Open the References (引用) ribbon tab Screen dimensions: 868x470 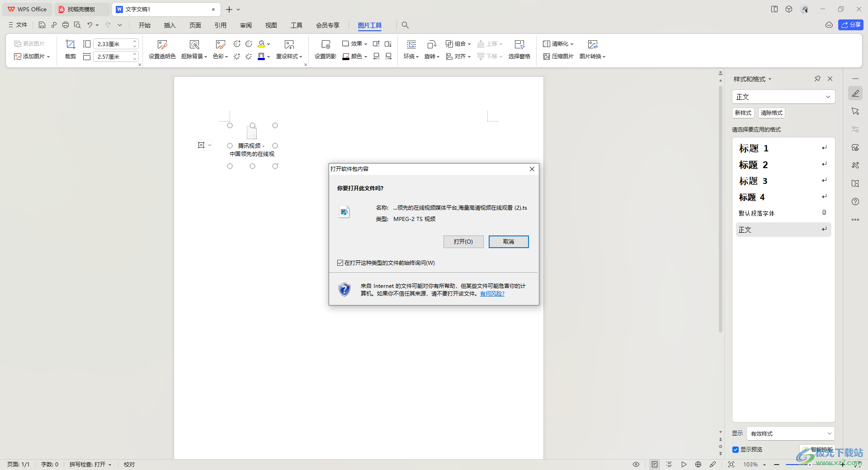pos(220,25)
